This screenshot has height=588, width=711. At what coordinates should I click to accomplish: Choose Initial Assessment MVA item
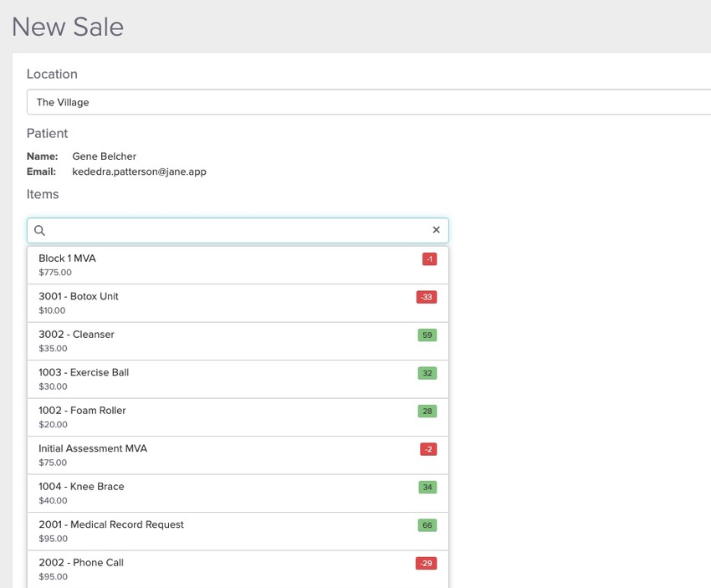(x=238, y=456)
